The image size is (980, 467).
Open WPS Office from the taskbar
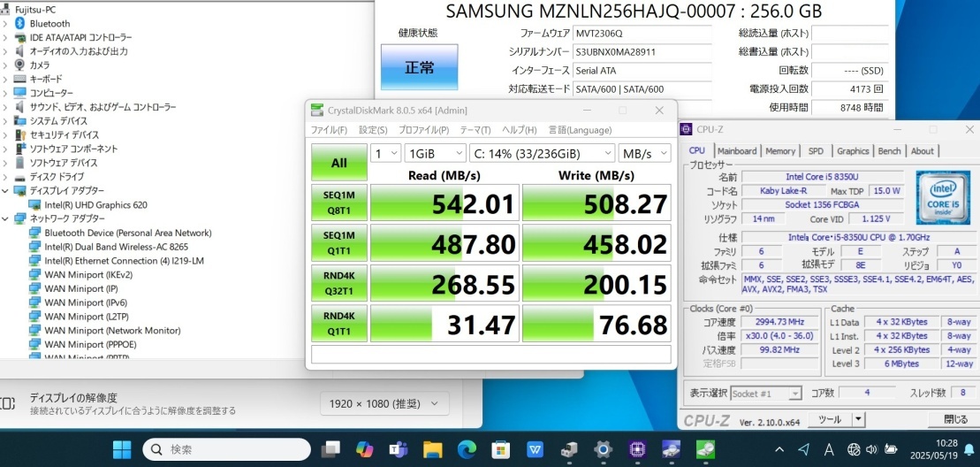(x=535, y=449)
